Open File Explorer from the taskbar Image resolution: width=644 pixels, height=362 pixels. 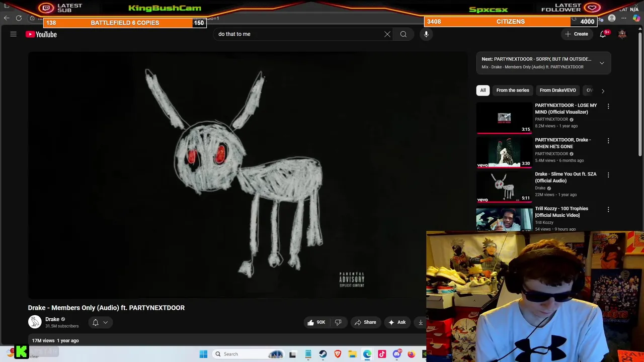(x=352, y=354)
